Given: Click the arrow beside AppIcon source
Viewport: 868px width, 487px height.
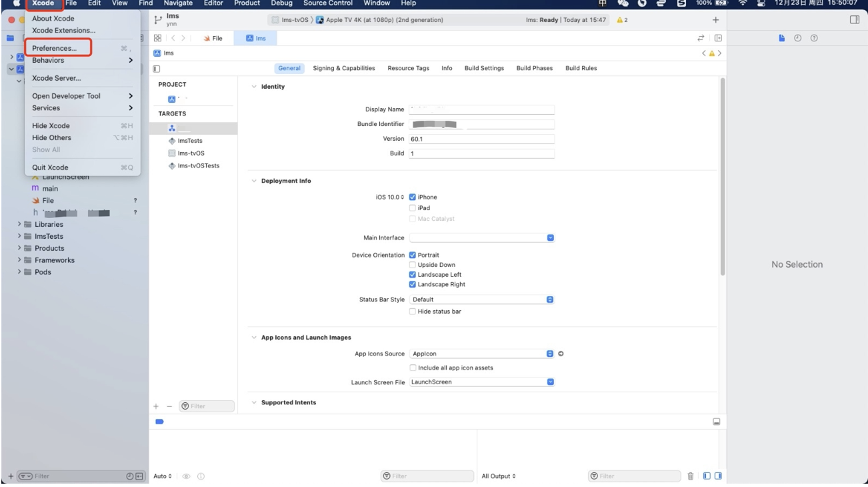Looking at the screenshot, I should (561, 354).
